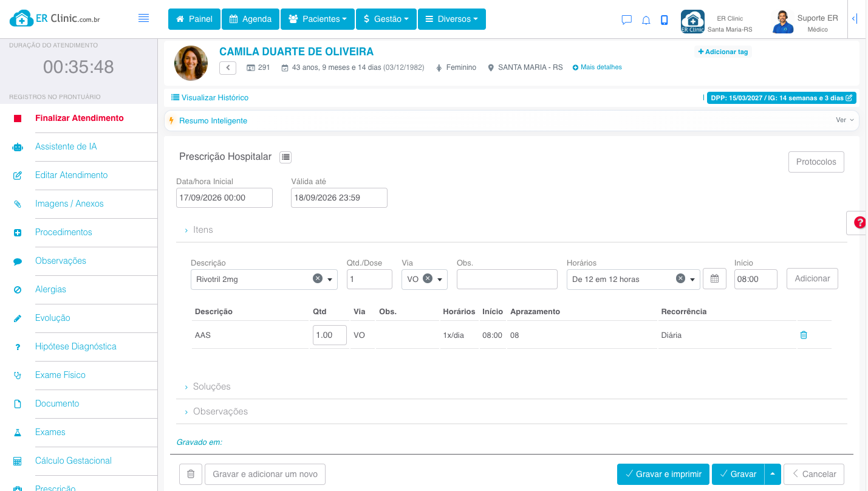Click the patient back arrow button

(x=228, y=67)
